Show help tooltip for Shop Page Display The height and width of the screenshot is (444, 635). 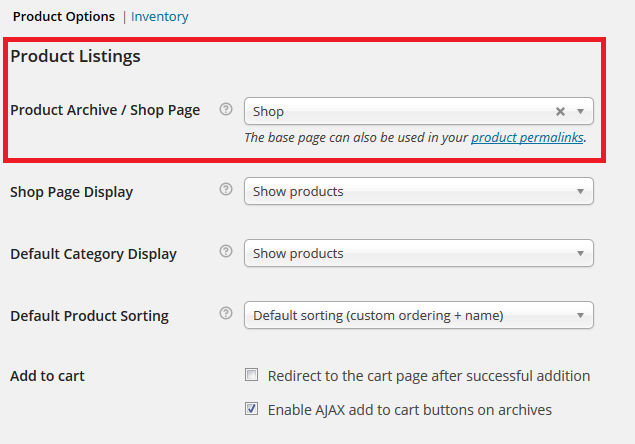[226, 189]
